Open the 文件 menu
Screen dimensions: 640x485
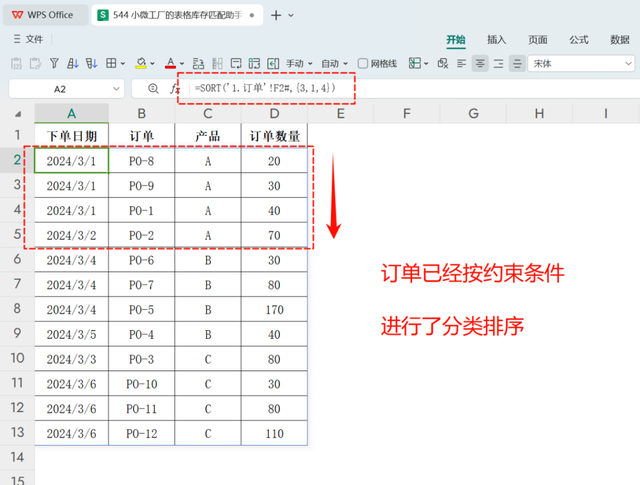[34, 39]
